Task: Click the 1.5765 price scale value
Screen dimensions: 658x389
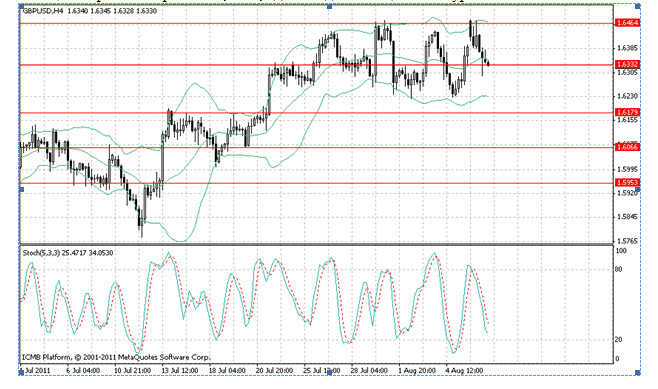Action: 627,241
